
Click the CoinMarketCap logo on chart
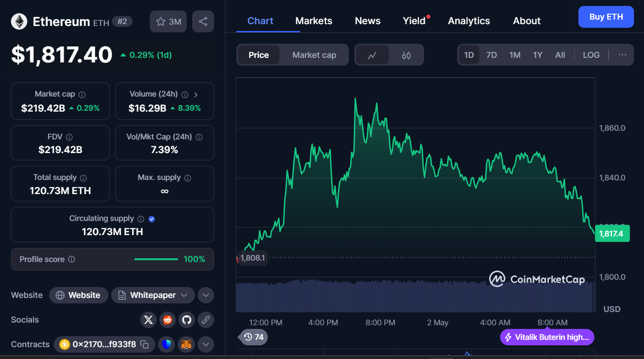pyautogui.click(x=537, y=279)
